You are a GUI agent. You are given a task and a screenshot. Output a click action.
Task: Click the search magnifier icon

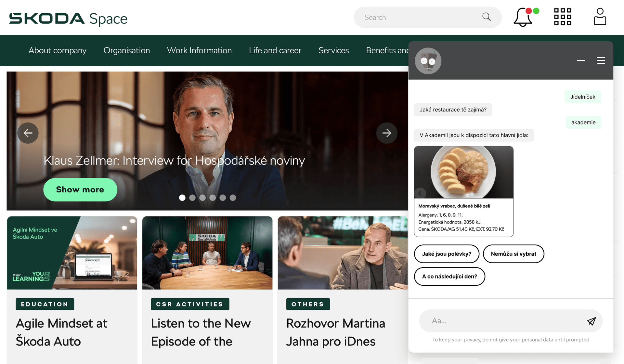coord(486,17)
